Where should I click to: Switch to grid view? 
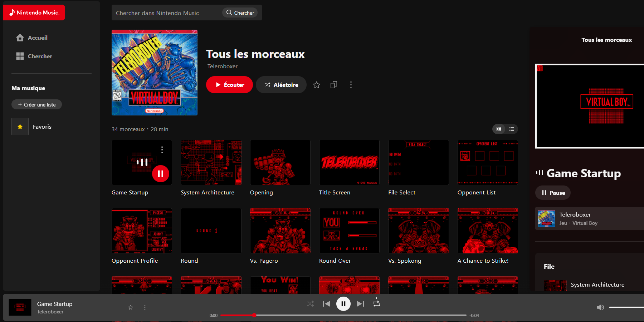(499, 129)
